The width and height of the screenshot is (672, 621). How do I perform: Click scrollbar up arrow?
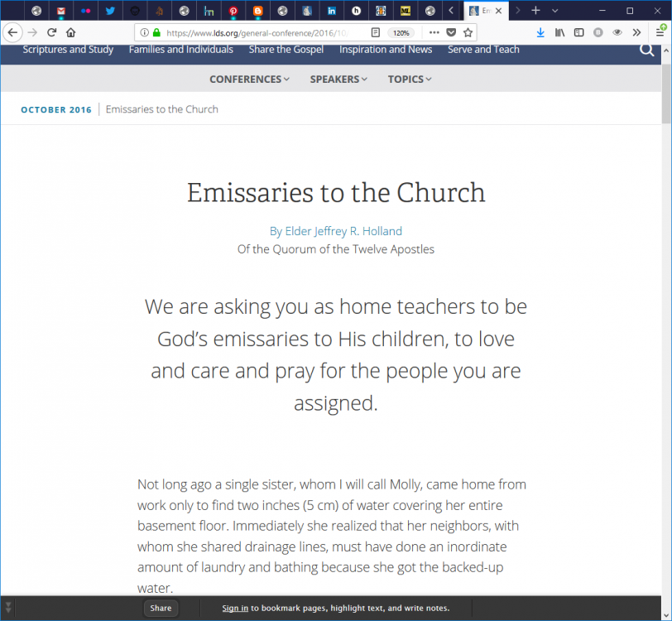tap(666, 51)
